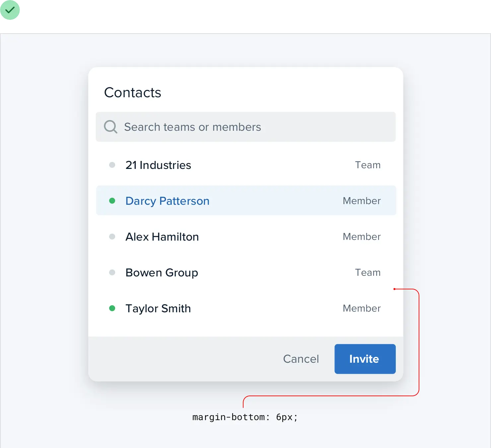Screen dimensions: 491x448
Task: Select the 21 Industries contact name
Action: pos(158,165)
